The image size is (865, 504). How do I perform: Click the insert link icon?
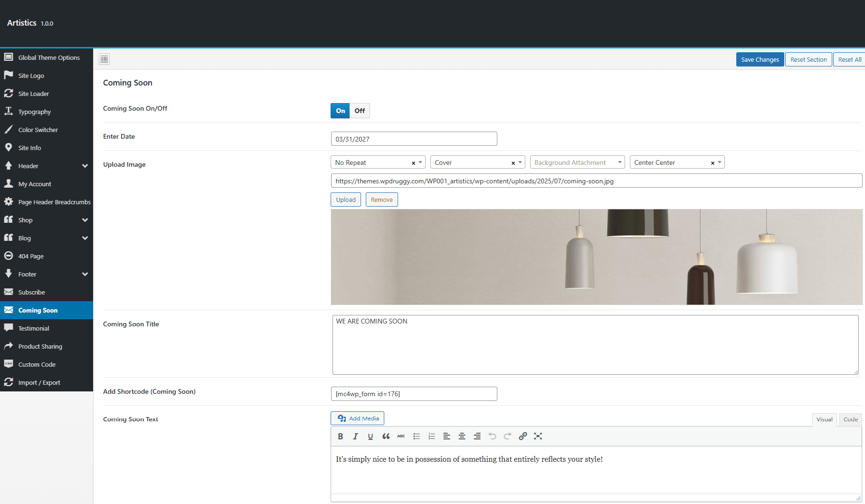(x=523, y=436)
